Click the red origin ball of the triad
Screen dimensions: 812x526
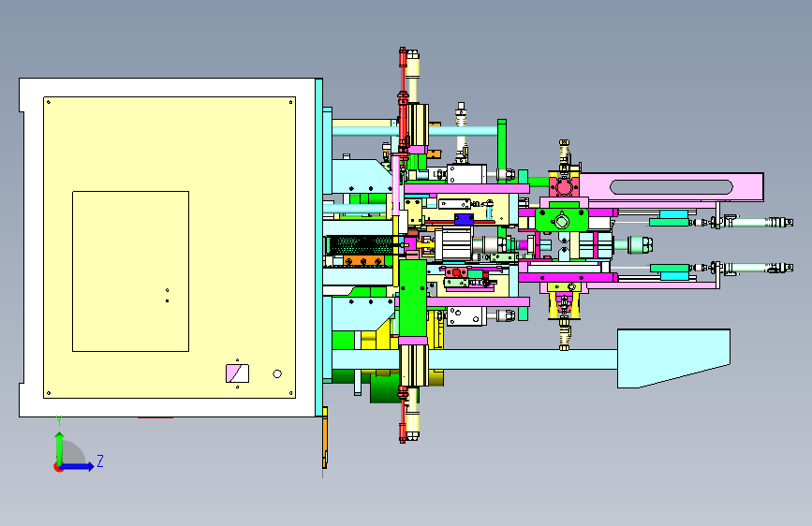[x=57, y=467]
